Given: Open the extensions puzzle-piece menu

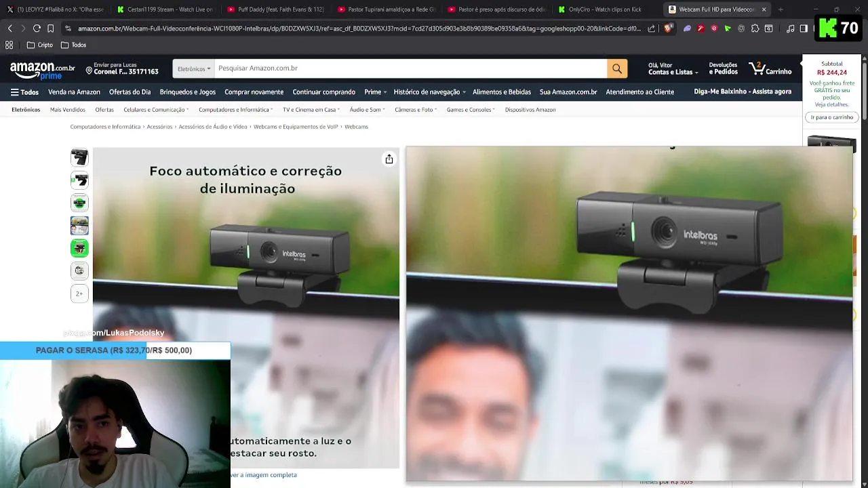Looking at the screenshot, I should pos(755,28).
